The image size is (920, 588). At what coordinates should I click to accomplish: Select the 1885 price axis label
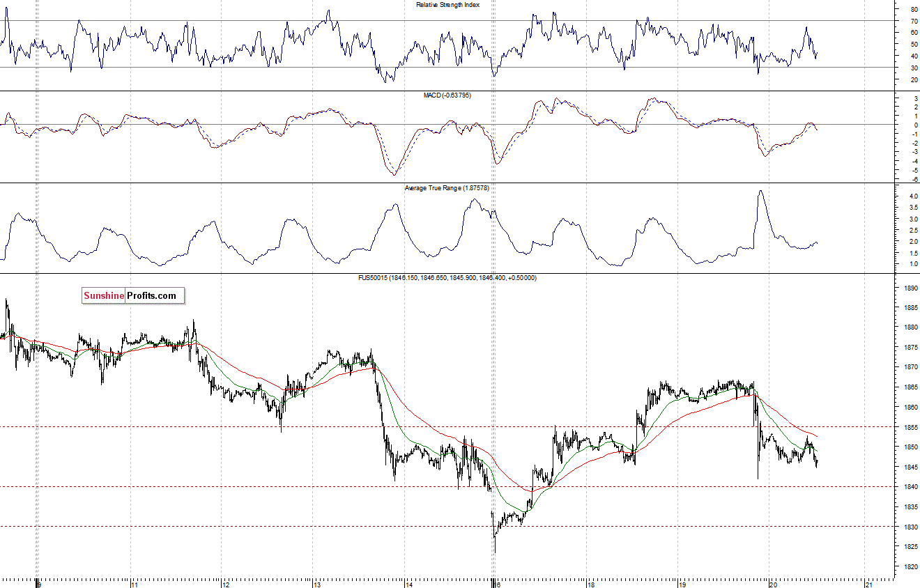pyautogui.click(x=910, y=308)
